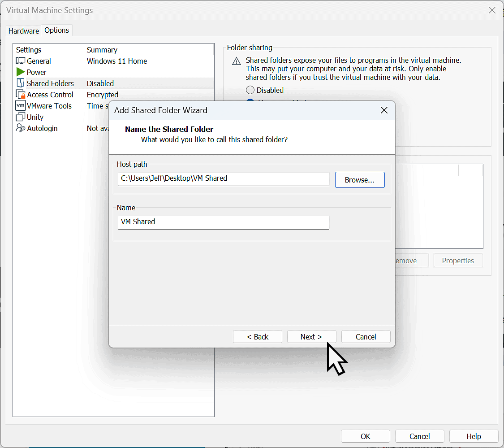The height and width of the screenshot is (448, 504).
Task: Click Next in the wizard
Action: [311, 336]
